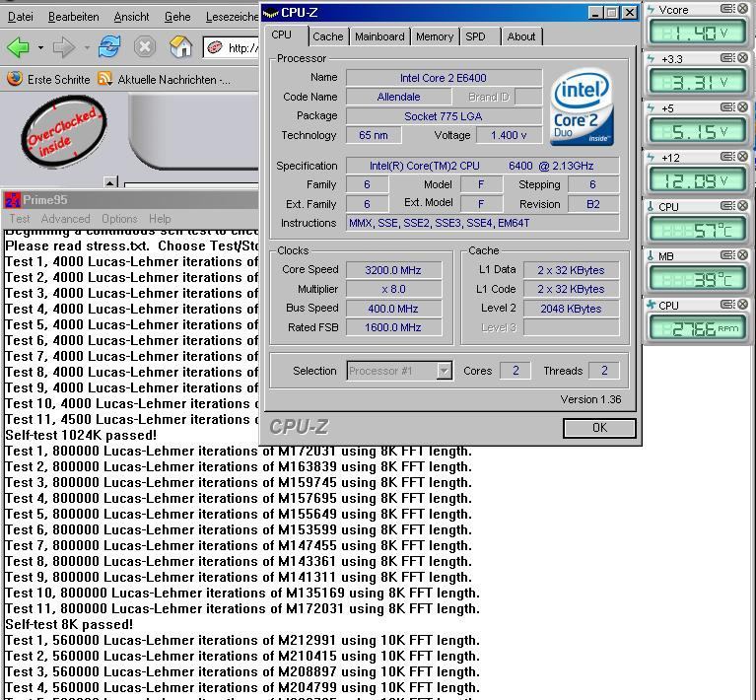Open the Ansicht menu
The width and height of the screenshot is (756, 700).
(x=131, y=17)
